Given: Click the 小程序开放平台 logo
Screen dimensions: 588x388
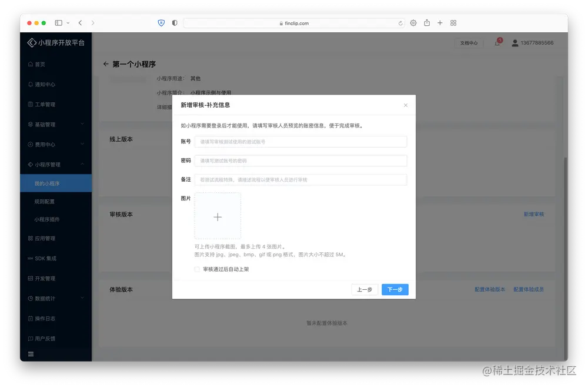Looking at the screenshot, I should point(56,43).
